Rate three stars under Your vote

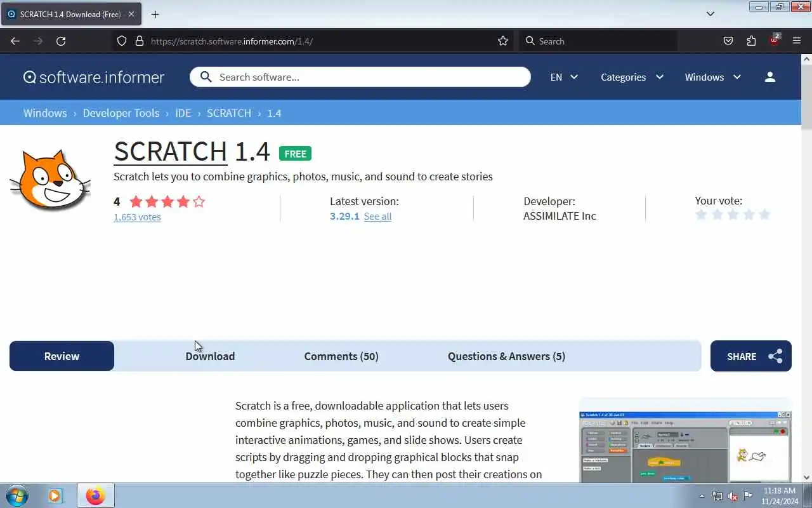pos(733,215)
